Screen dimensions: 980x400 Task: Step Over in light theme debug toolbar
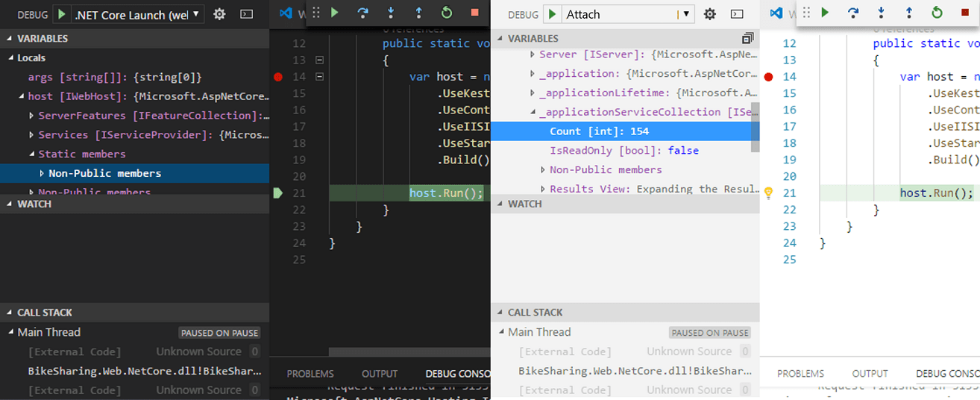tap(853, 12)
